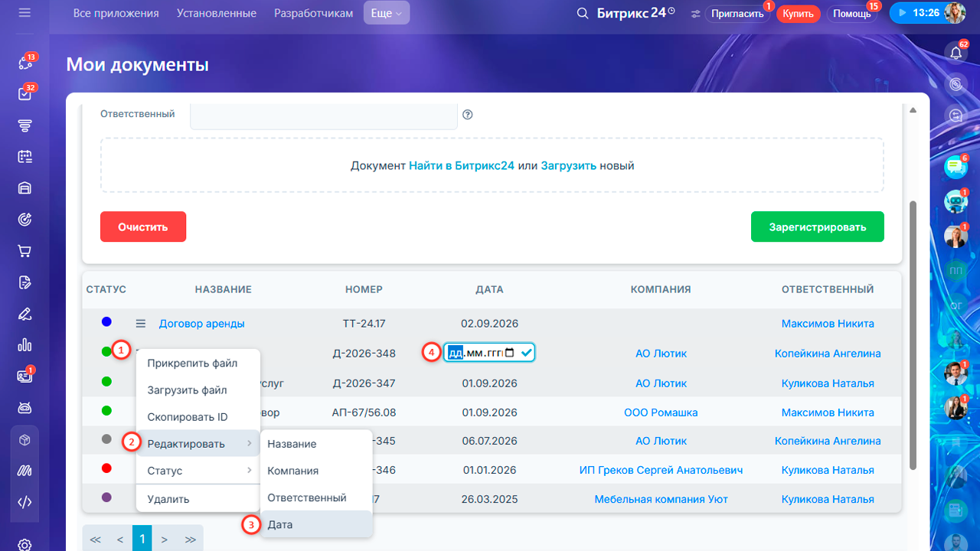Open the tasks icon with badge 32

tap(24, 94)
